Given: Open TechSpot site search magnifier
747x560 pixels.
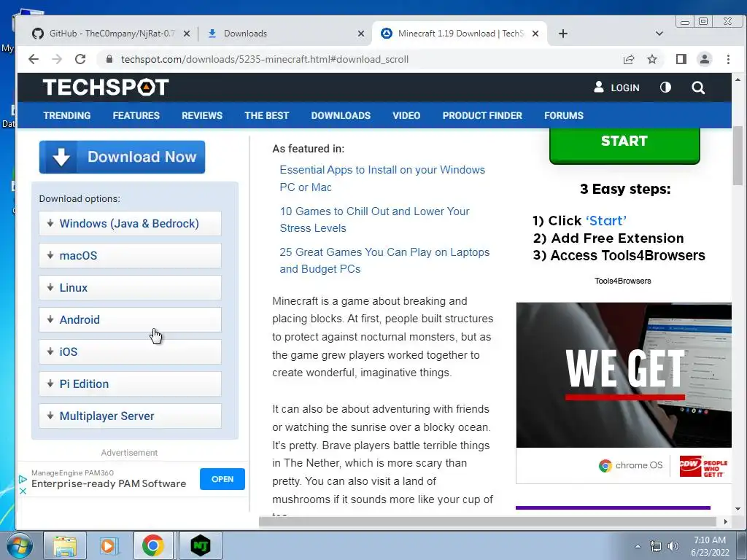Looking at the screenshot, I should coord(698,87).
